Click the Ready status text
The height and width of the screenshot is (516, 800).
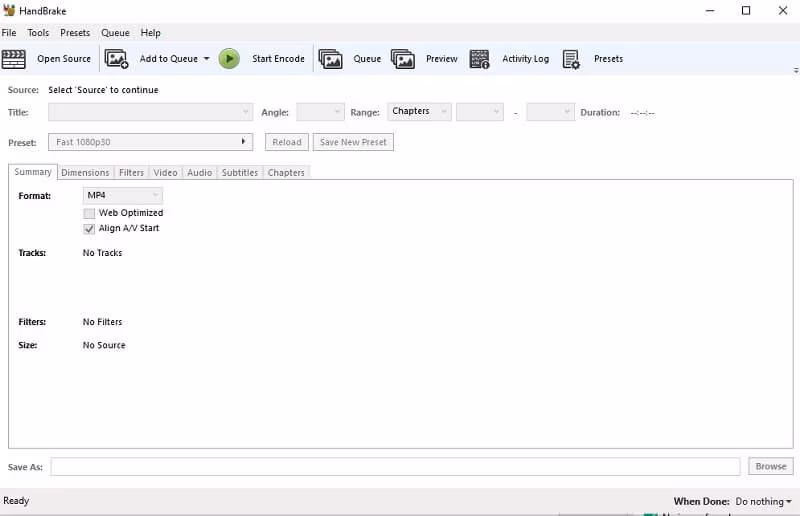(x=16, y=501)
